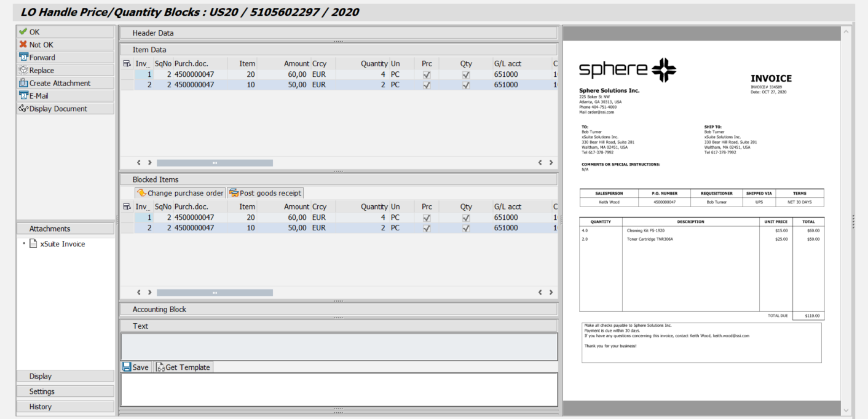The image size is (868, 419).
Task: Click the Forward icon in left panel
Action: (x=24, y=58)
